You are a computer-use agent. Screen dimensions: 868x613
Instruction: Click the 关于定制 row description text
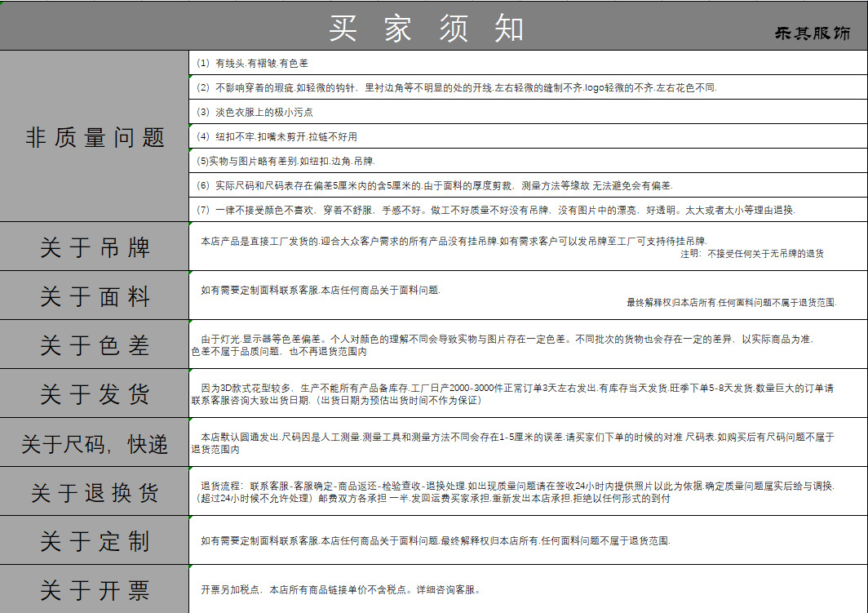tap(435, 541)
